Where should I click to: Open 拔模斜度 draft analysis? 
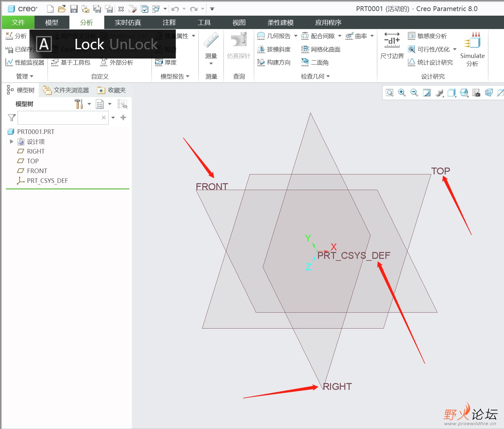[274, 49]
